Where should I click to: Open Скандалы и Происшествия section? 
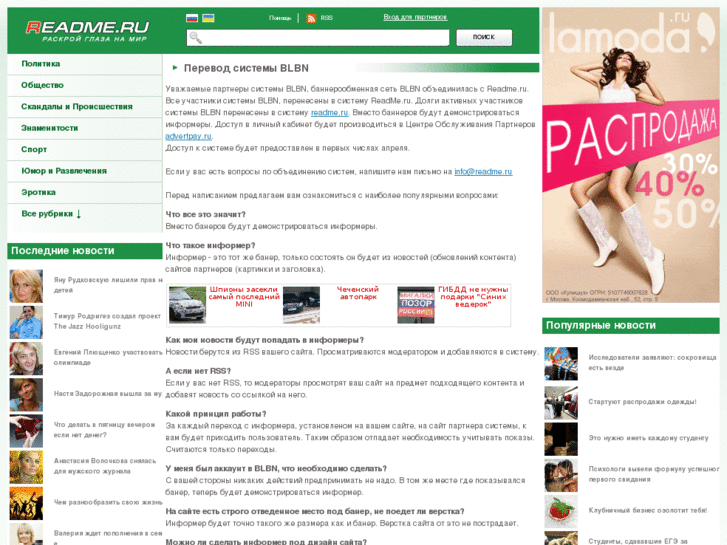point(77,106)
